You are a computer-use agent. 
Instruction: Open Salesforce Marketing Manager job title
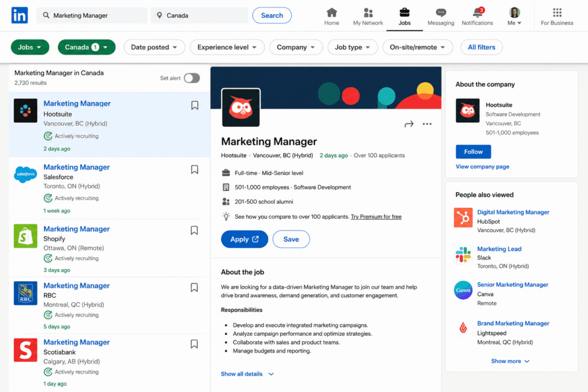click(x=76, y=167)
